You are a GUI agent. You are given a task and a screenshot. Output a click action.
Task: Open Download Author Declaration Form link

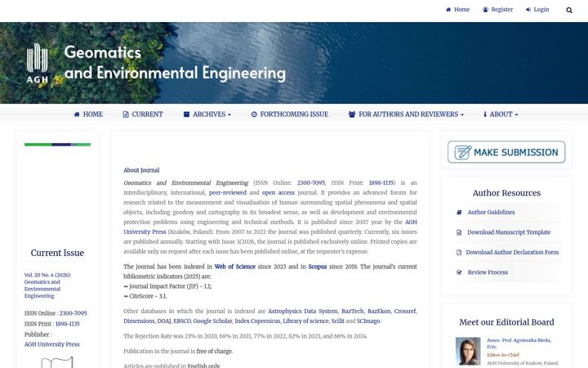pyautogui.click(x=512, y=253)
